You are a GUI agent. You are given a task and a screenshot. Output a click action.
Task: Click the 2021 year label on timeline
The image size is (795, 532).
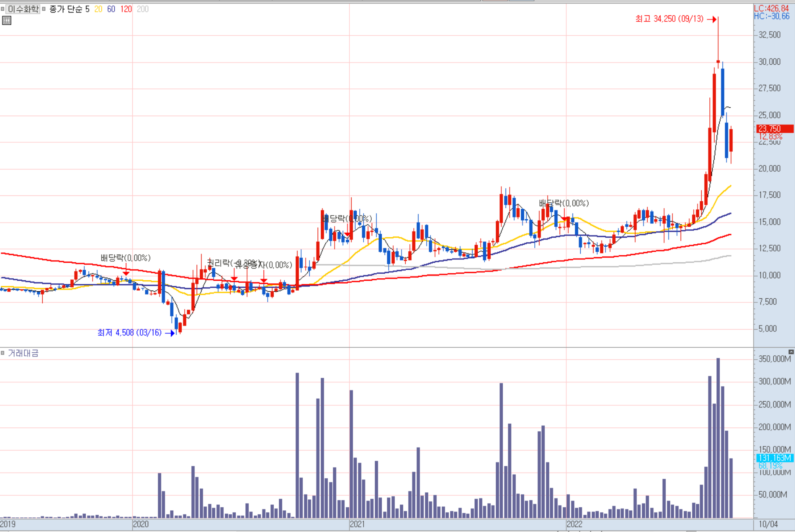(x=357, y=524)
